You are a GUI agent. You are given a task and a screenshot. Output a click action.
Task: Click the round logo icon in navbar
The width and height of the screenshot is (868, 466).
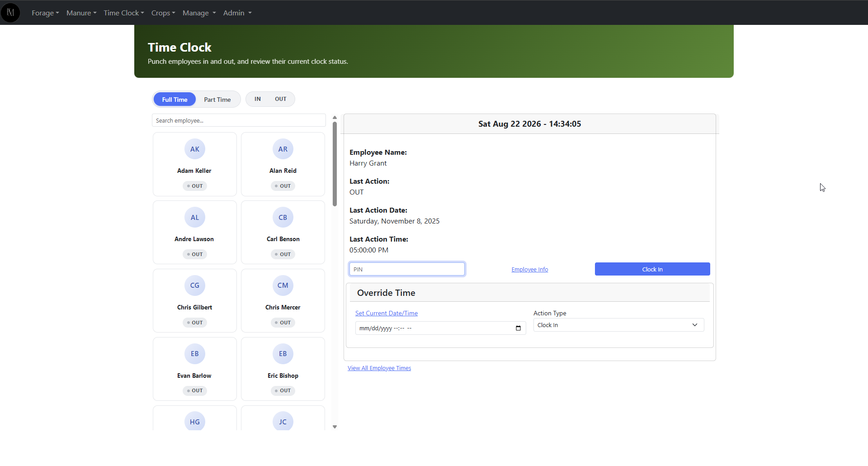click(x=10, y=13)
